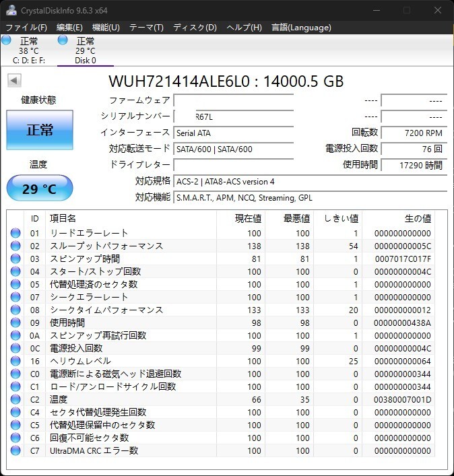454x476 pixels.
Task: Open the ファイル(F) menu
Action: 26,28
